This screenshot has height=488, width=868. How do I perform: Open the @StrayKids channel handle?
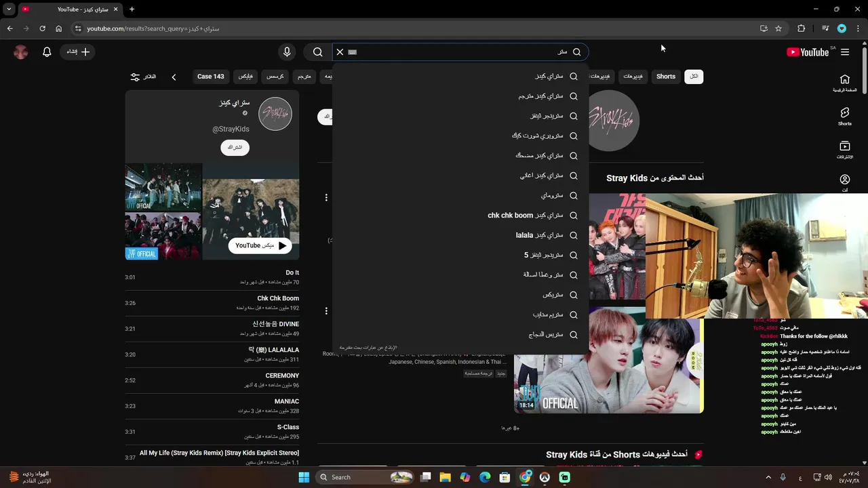(x=231, y=129)
